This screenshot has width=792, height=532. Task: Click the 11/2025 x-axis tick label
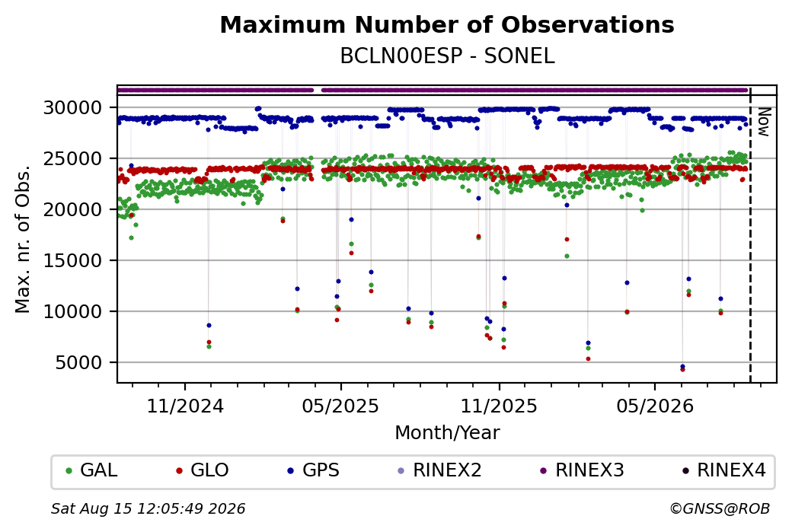[x=499, y=406]
